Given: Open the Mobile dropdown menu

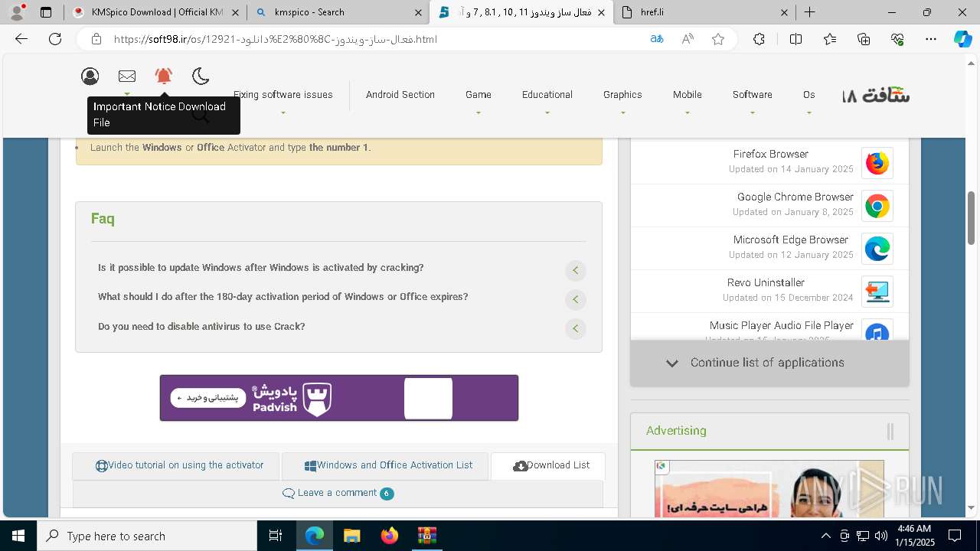Looking at the screenshot, I should (x=688, y=95).
